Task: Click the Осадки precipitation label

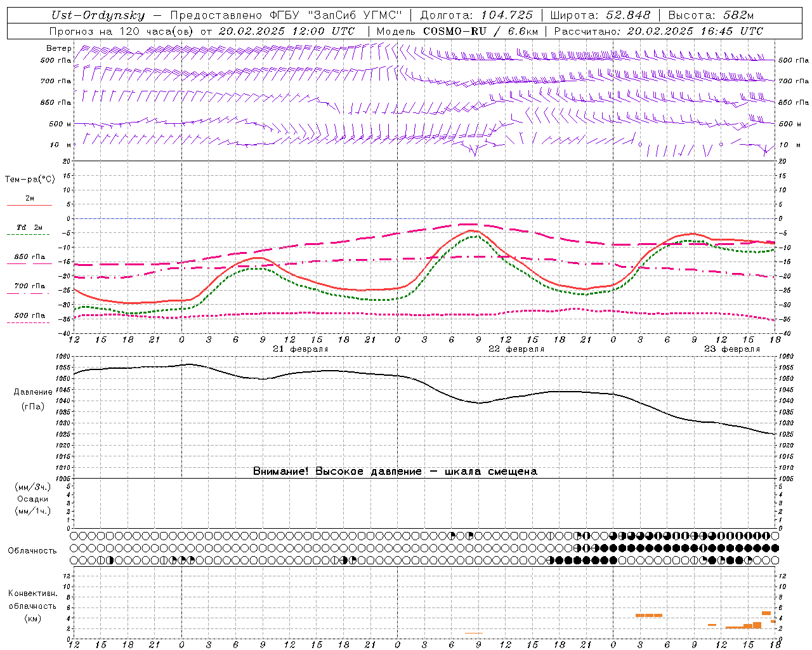Action: pos(32,499)
